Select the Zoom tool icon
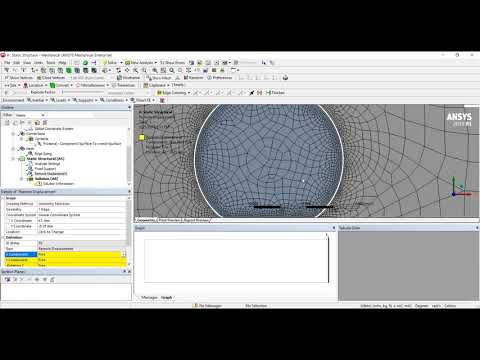 [x=135, y=70]
